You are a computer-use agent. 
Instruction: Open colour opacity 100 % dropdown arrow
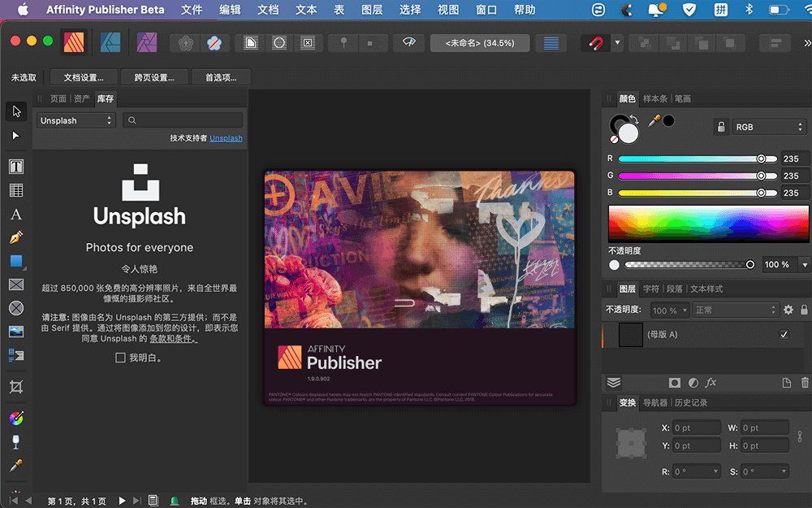(804, 264)
